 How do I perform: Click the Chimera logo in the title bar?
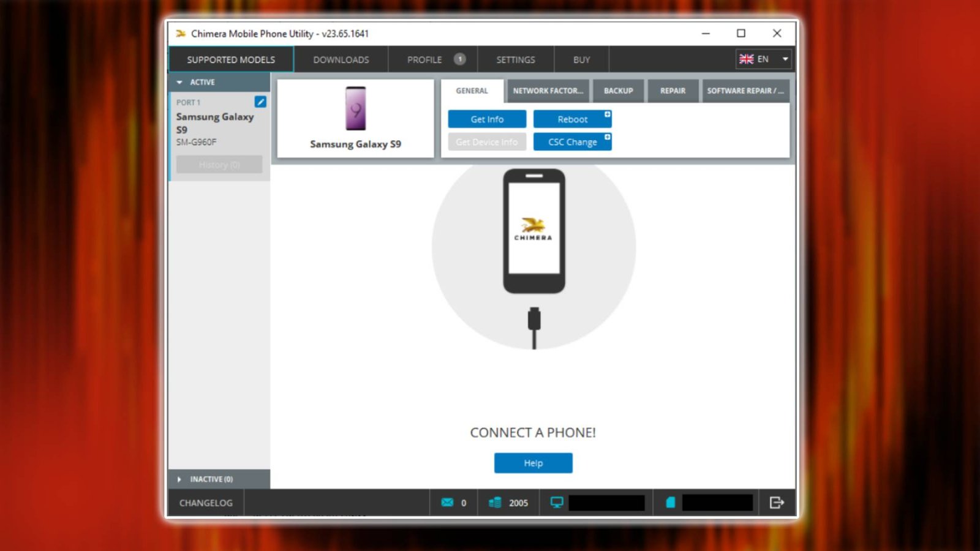181,34
